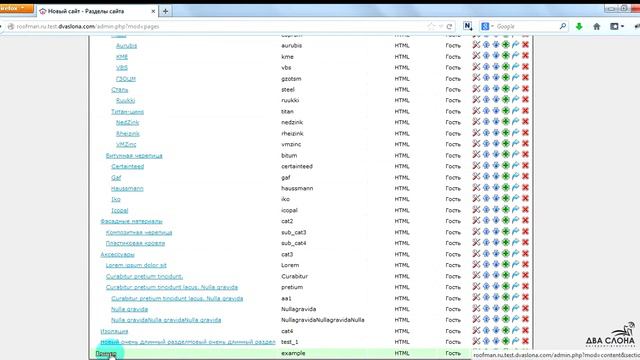Open a new tab with plus button
The width and height of the screenshot is (640, 360).
pyautogui.click(x=165, y=11)
